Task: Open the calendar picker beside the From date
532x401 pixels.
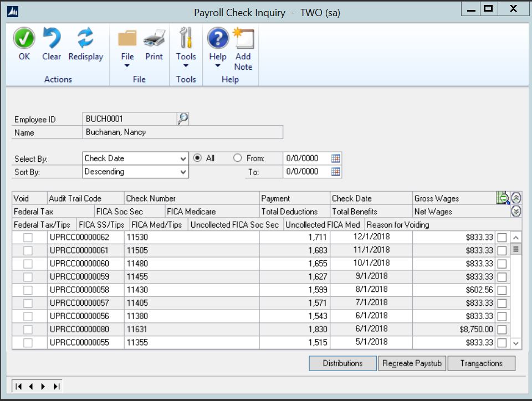Action: tap(336, 158)
